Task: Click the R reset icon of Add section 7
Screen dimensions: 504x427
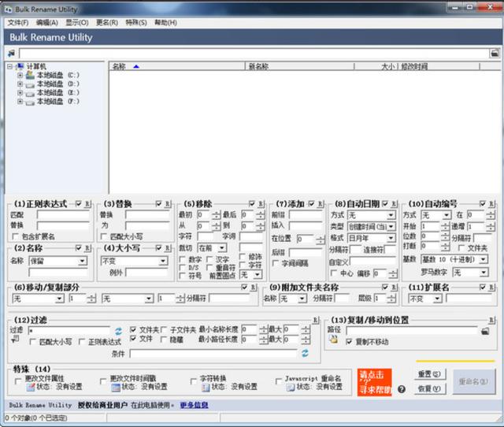Action: pos(321,204)
